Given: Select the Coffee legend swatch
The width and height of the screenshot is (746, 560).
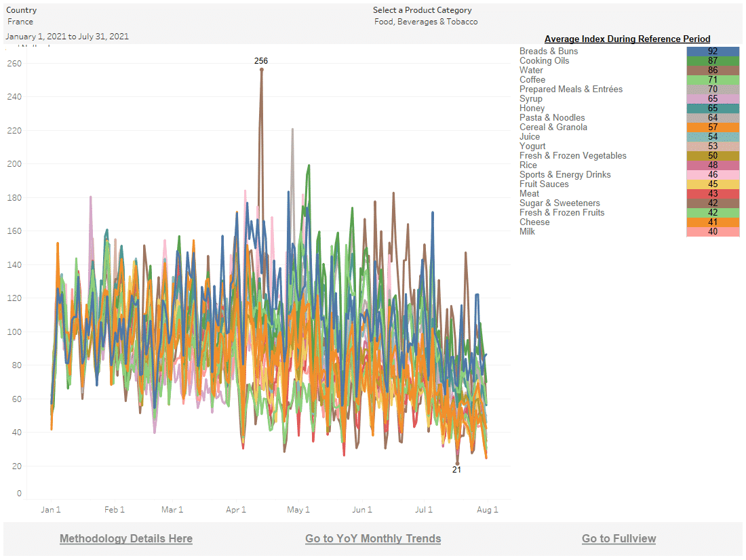Looking at the screenshot, I should point(712,80).
